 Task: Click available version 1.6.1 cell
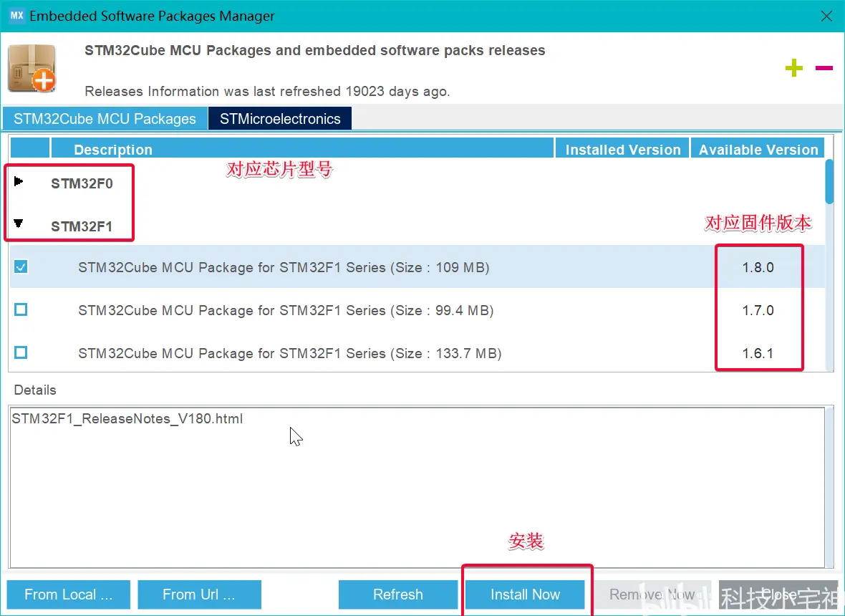[758, 354]
